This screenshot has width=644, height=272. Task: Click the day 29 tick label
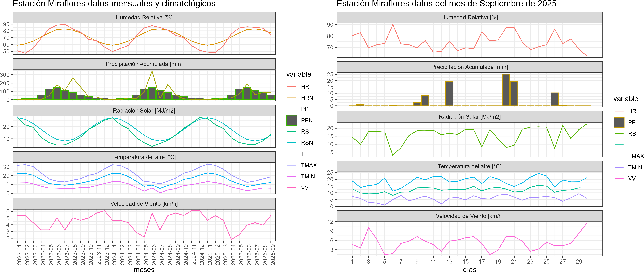point(579,261)
